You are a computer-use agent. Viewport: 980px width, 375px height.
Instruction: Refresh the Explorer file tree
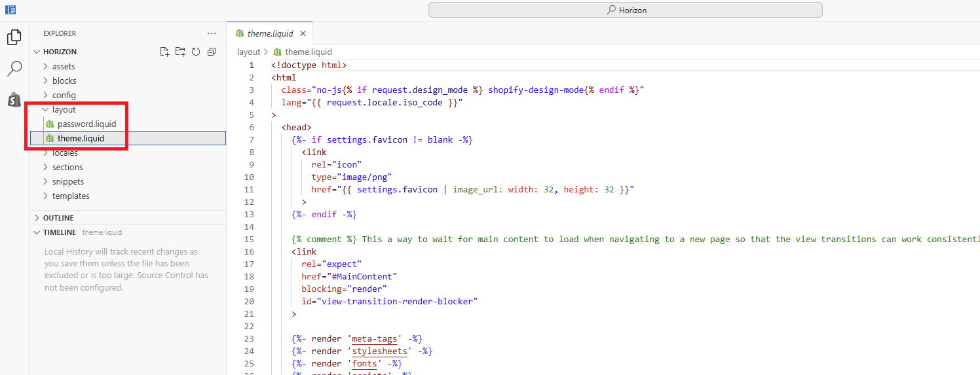click(x=196, y=52)
